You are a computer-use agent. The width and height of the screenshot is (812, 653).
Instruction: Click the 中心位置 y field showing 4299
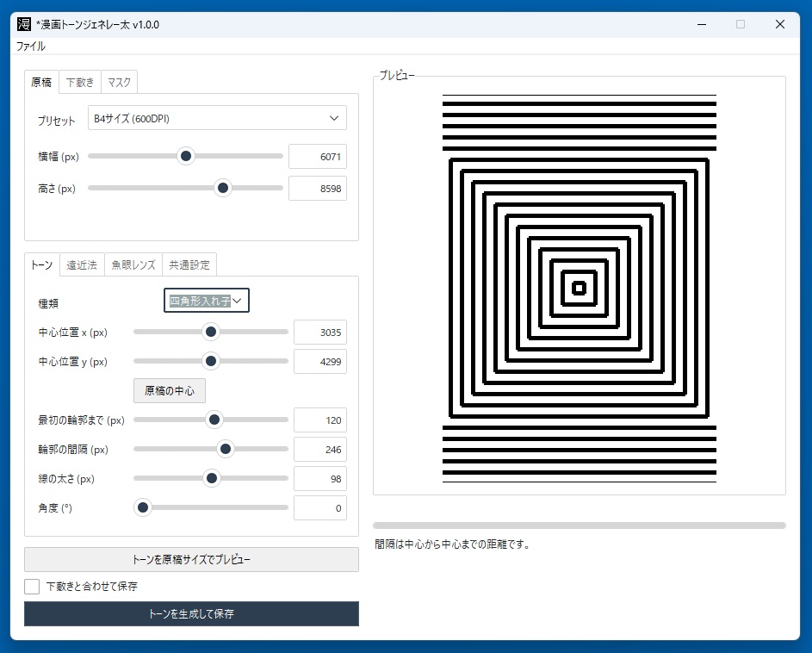pos(320,362)
